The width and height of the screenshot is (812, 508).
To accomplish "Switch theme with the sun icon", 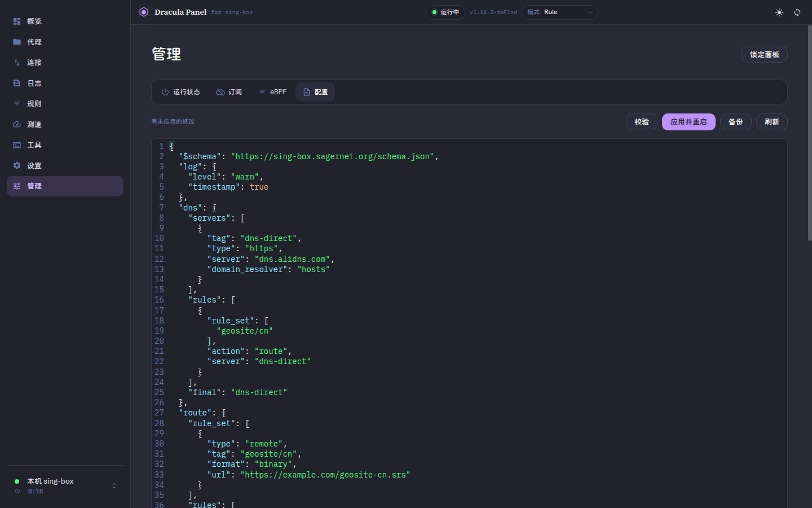I will click(779, 12).
